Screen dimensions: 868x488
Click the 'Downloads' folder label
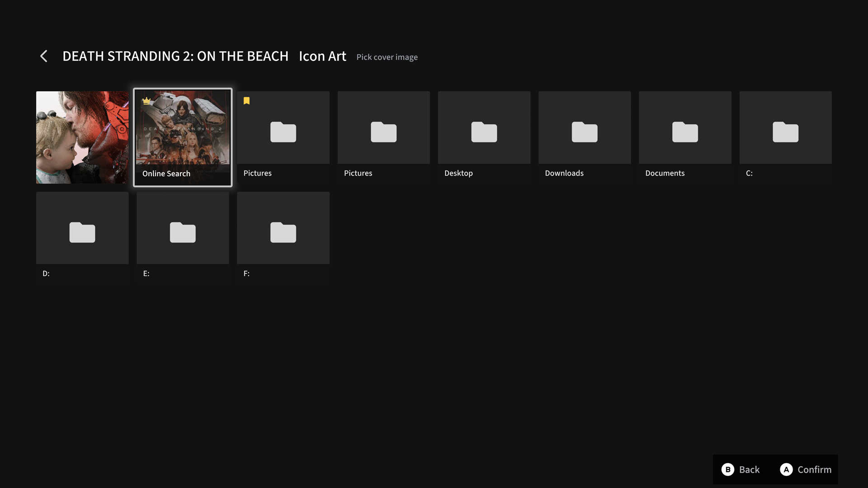click(x=564, y=173)
